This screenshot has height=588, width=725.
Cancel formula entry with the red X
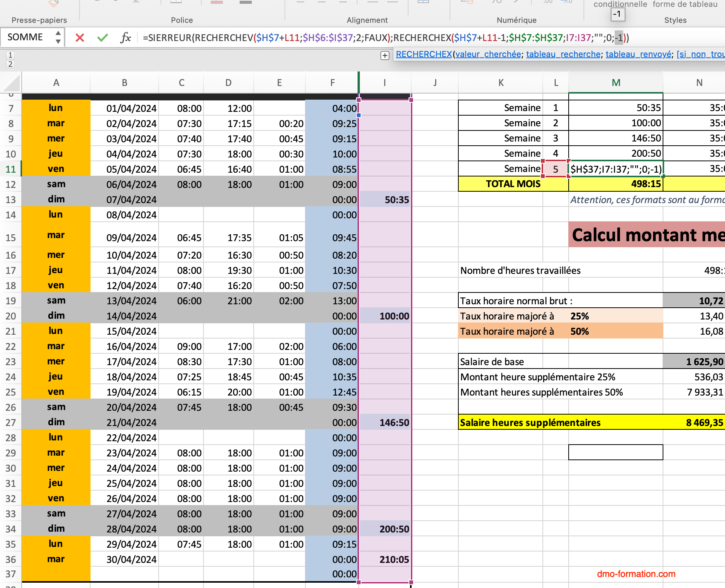[80, 38]
